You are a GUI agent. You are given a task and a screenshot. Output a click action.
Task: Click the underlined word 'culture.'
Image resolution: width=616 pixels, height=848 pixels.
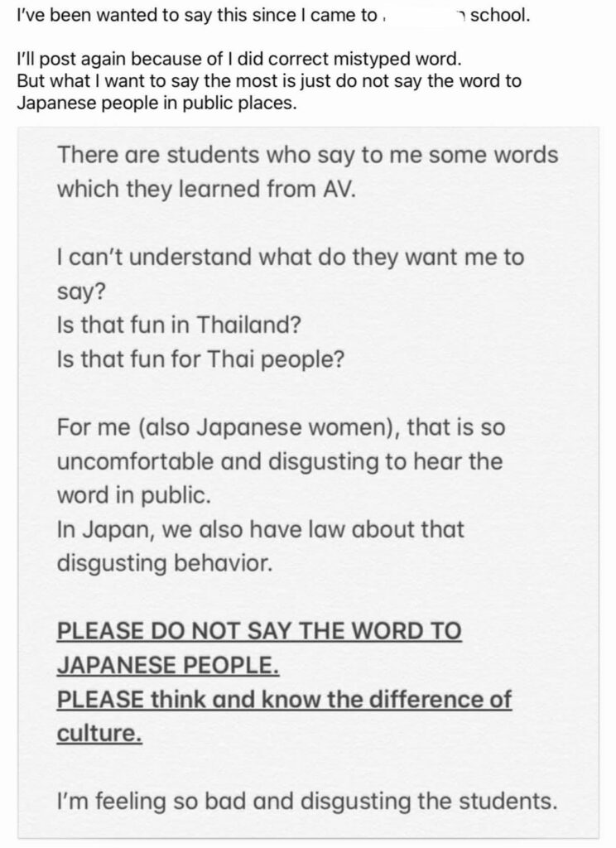click(99, 734)
